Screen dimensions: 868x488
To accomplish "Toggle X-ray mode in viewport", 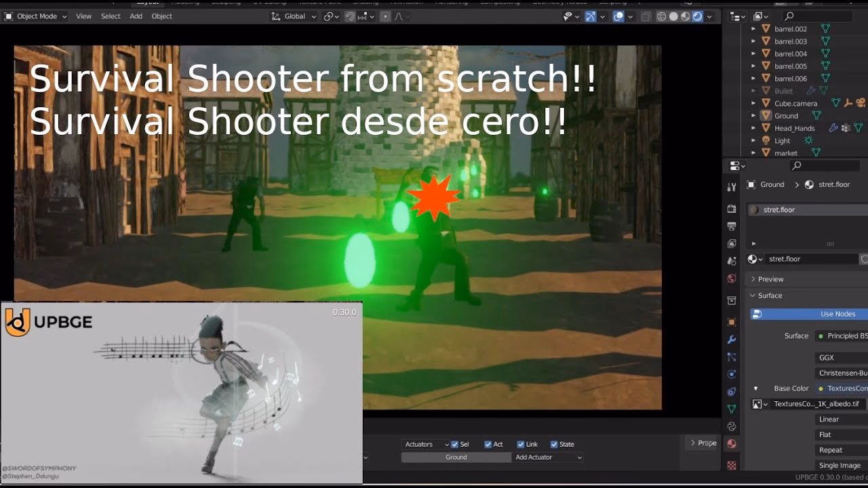I will 646,16.
